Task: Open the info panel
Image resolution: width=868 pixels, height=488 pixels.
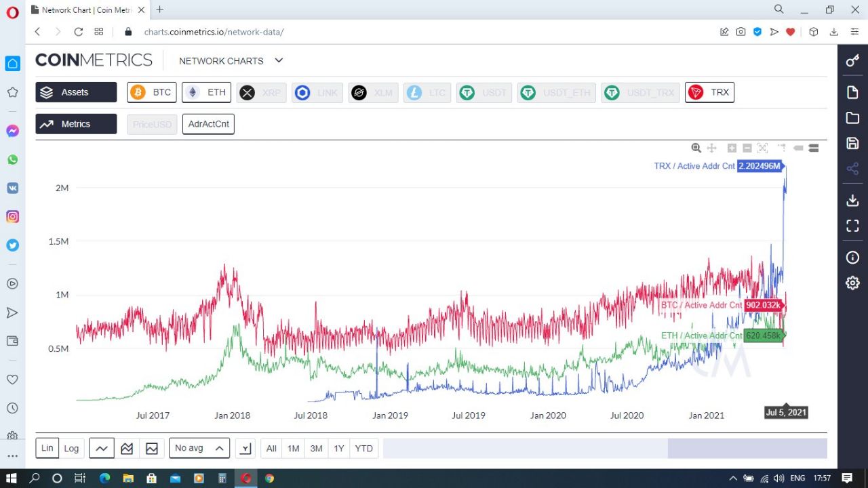Action: coord(852,258)
